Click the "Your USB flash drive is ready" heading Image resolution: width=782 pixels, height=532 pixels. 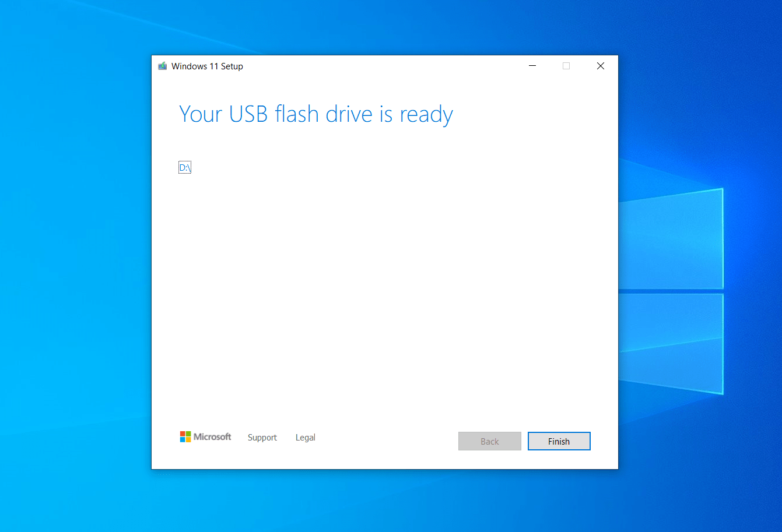coord(316,114)
